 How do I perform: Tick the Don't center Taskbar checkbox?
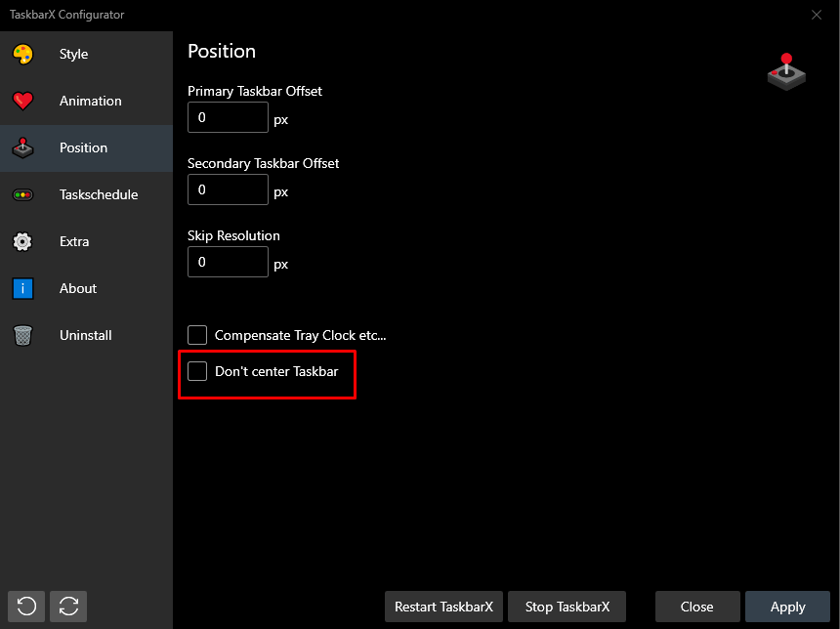(197, 371)
